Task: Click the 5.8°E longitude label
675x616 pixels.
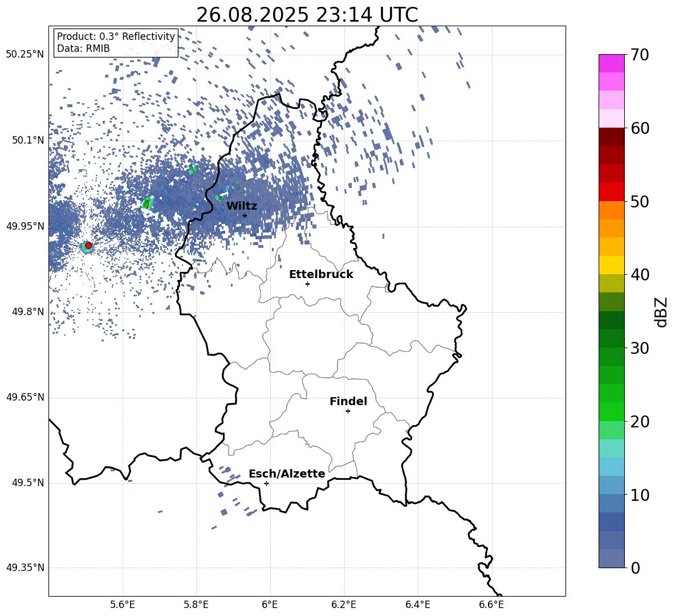Action: coord(196,605)
